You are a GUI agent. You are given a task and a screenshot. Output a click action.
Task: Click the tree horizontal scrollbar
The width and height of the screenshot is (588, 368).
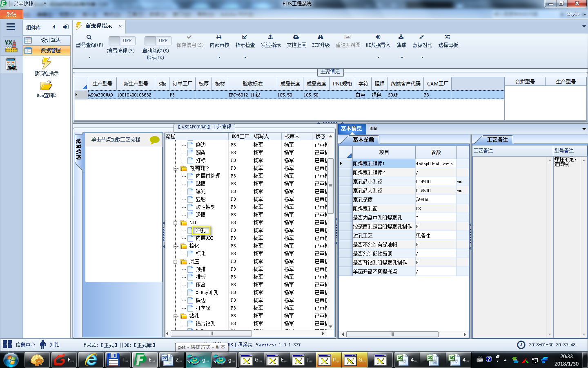(x=211, y=334)
